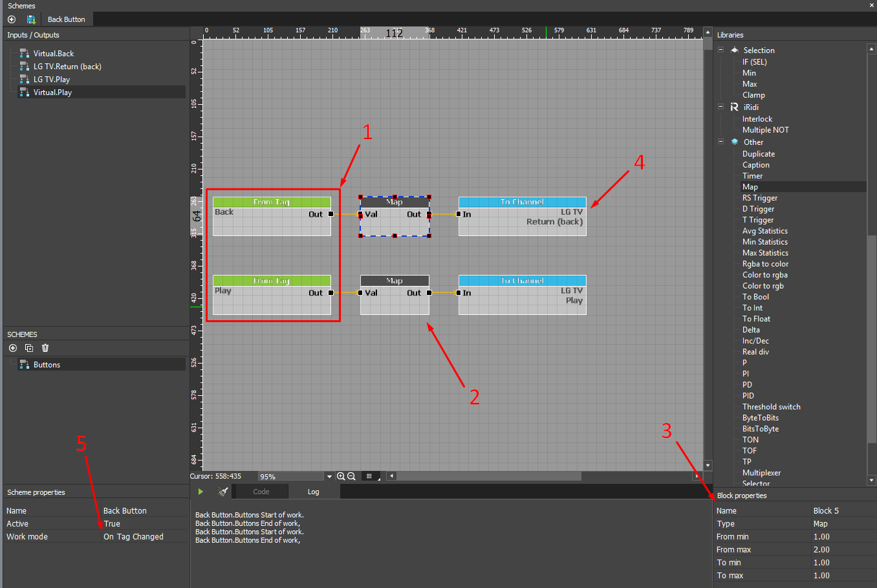Delete the scheme with the trash icon

coord(45,348)
